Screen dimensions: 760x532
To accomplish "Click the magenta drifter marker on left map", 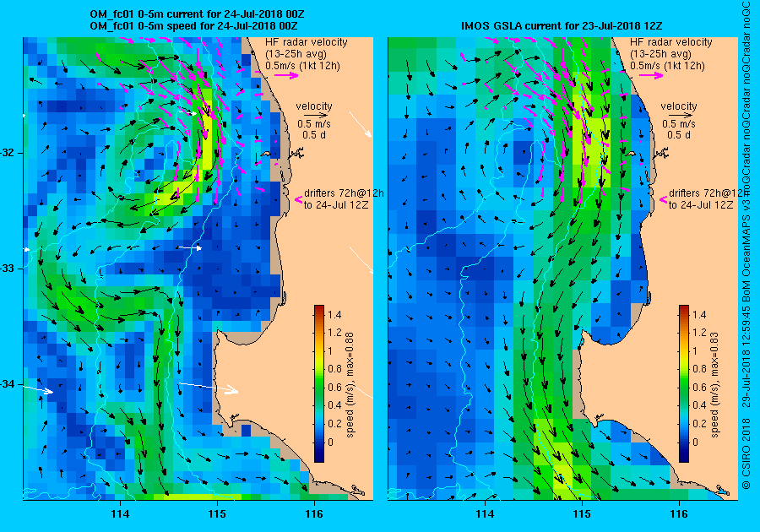I will click(299, 199).
